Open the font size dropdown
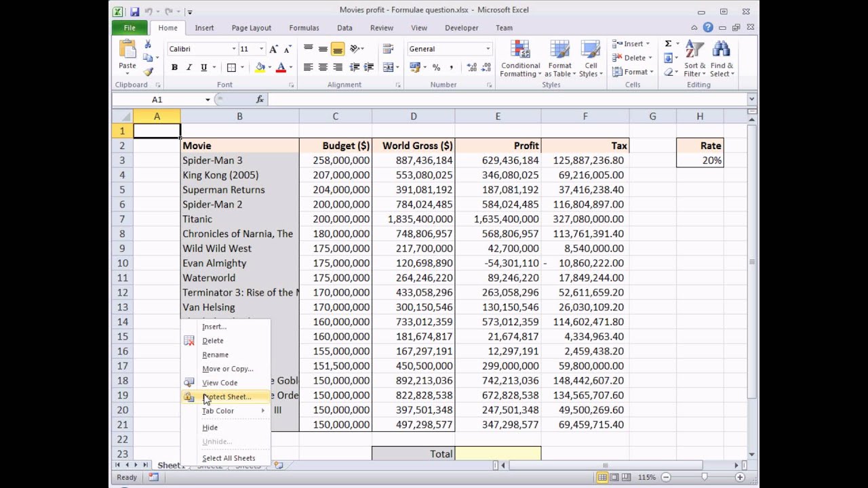This screenshot has height=488, width=868. tap(261, 49)
